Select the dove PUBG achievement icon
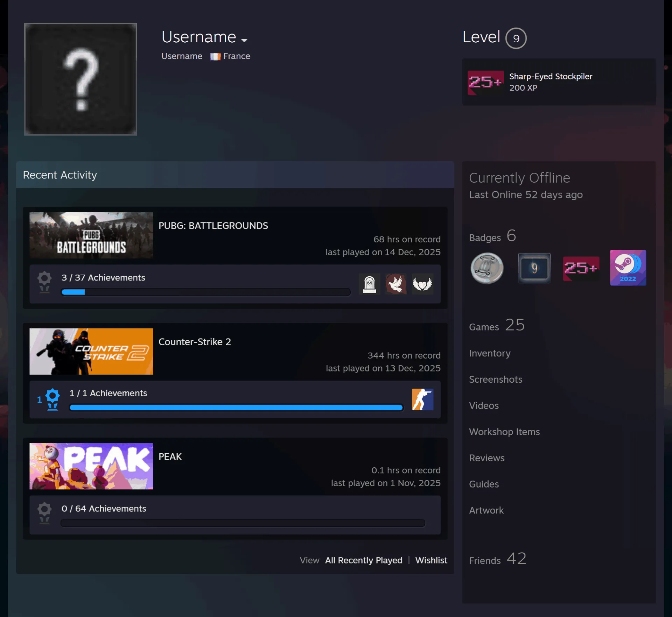 point(395,284)
